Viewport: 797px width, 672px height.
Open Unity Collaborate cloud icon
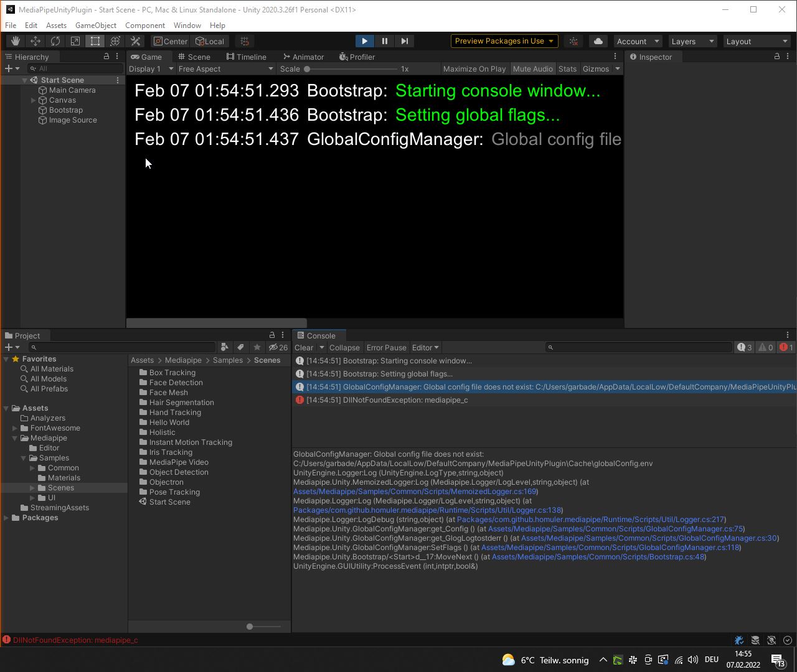point(597,41)
